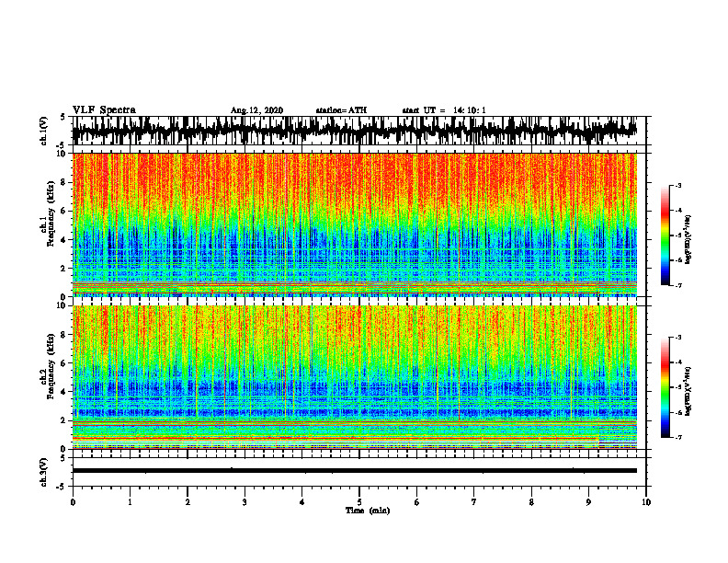Click time axis tick label "8"

click(x=531, y=502)
